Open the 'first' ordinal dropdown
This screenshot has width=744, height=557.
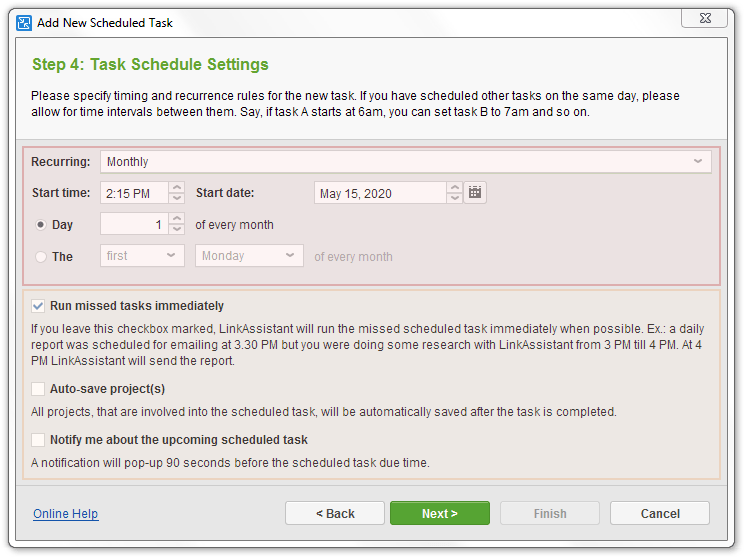point(142,256)
